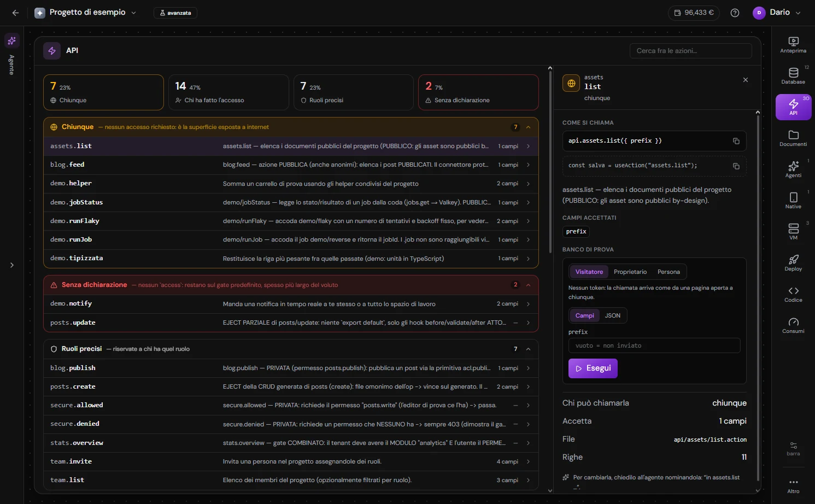Focus the Cerca fra le azioni search field

click(x=691, y=51)
